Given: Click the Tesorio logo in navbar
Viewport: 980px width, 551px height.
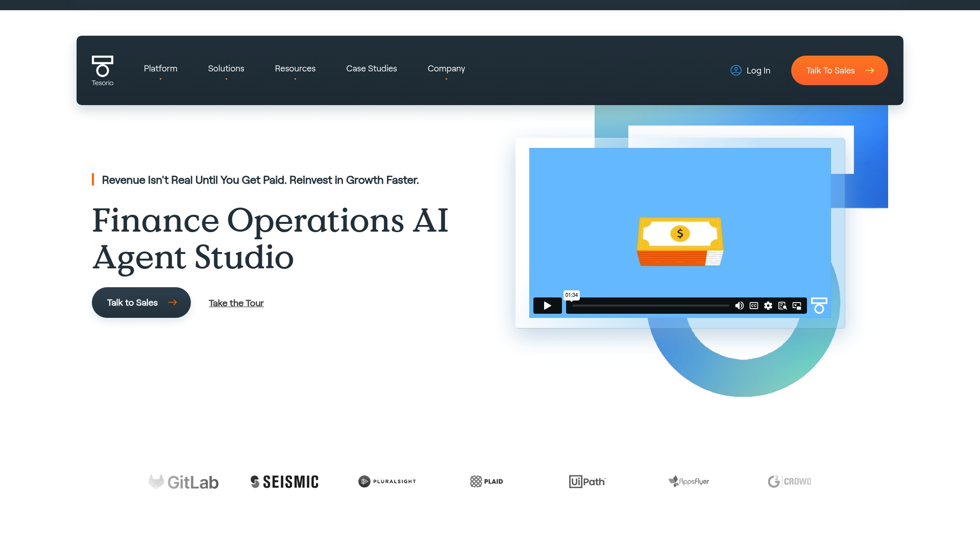Looking at the screenshot, I should pos(103,70).
